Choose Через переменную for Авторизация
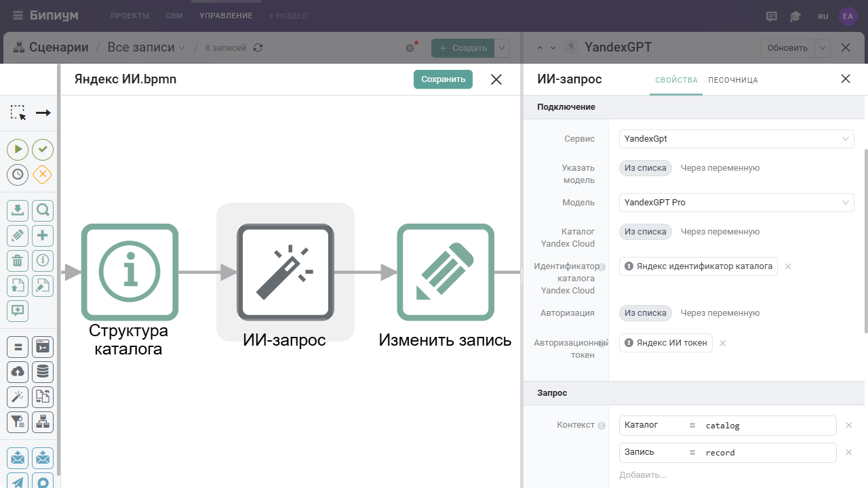This screenshot has width=868, height=488. click(720, 313)
